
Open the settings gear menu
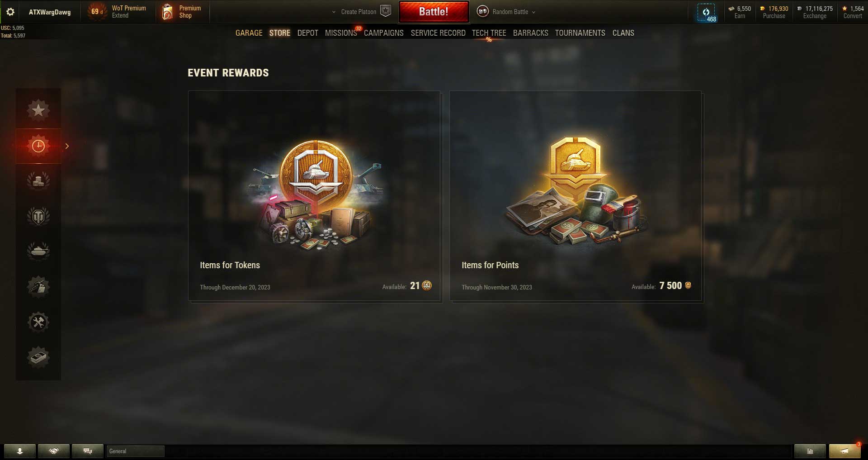[10, 12]
